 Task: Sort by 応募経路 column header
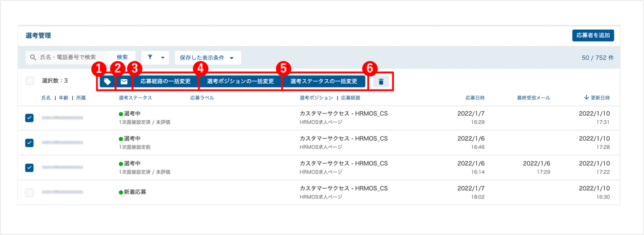tap(350, 97)
